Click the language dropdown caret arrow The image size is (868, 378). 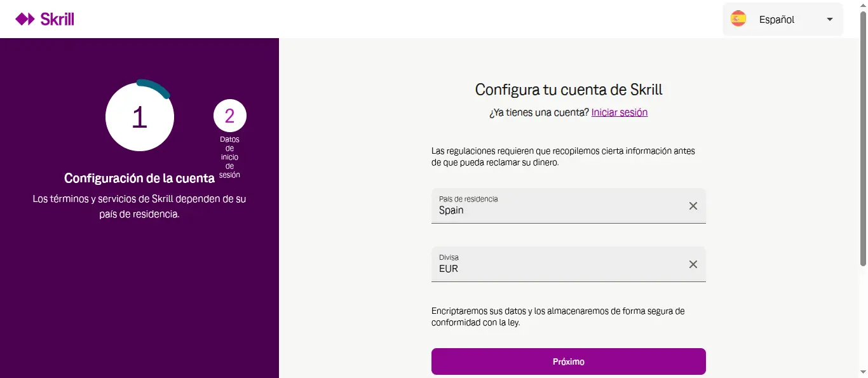coord(829,20)
